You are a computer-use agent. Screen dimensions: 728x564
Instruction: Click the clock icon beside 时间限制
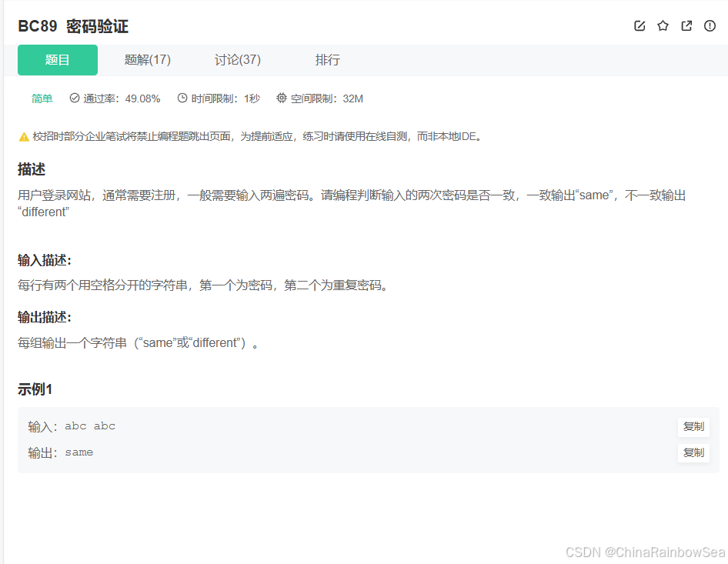click(x=182, y=98)
